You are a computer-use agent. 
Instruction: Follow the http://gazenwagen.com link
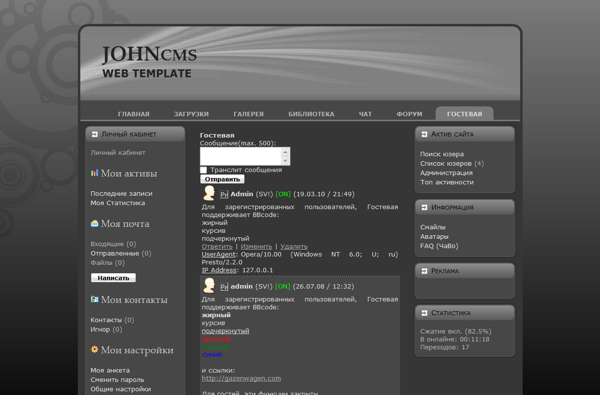tap(241, 379)
